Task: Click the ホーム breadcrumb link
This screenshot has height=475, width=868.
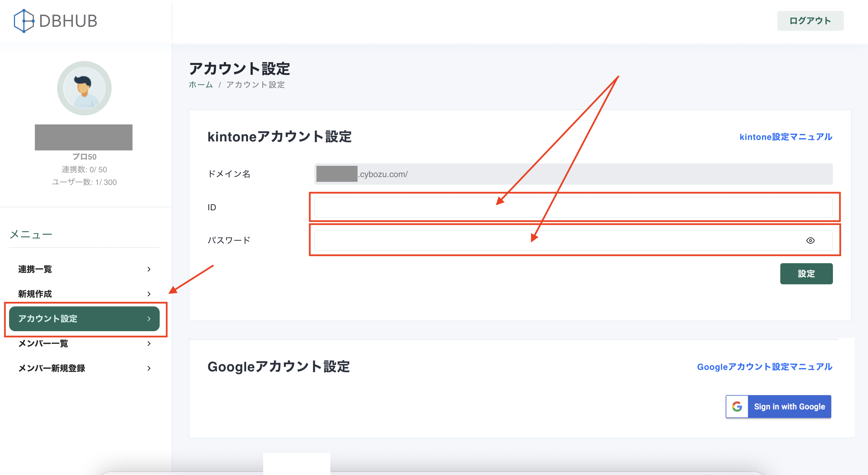Action: click(201, 85)
